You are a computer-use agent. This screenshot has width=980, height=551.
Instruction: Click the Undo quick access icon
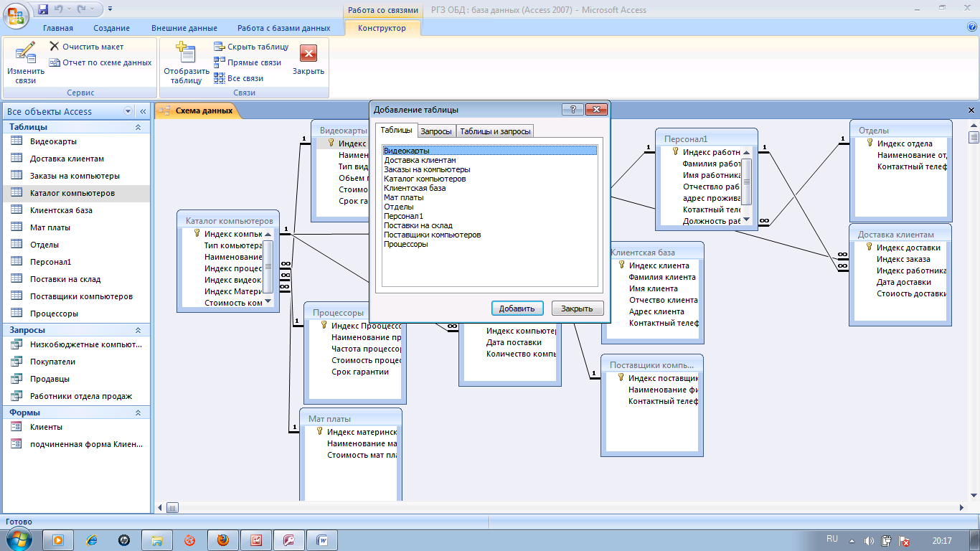tap(59, 9)
